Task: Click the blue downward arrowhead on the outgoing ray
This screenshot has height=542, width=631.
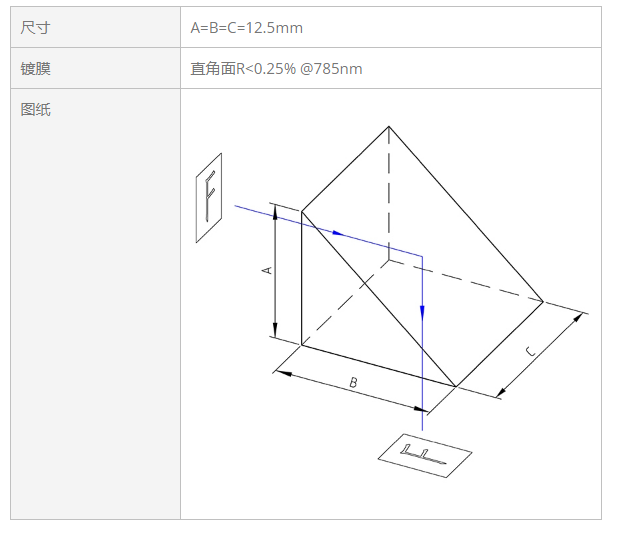Action: coord(422,313)
